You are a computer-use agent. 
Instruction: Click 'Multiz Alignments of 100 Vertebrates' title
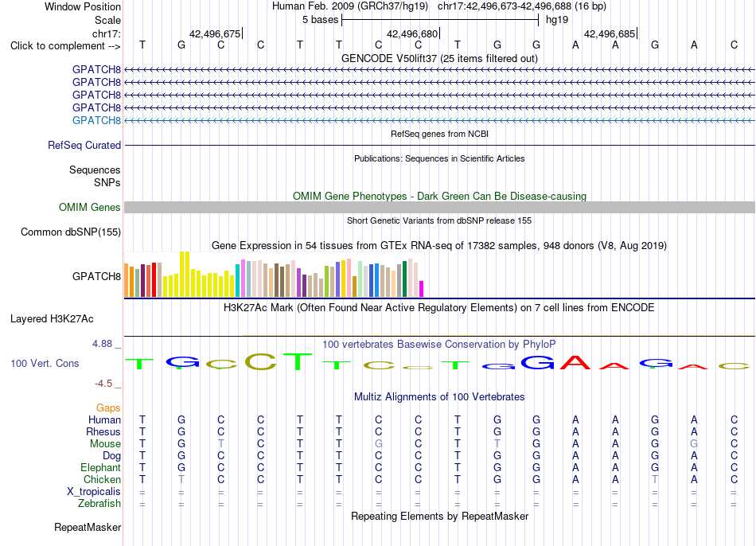tap(439, 397)
